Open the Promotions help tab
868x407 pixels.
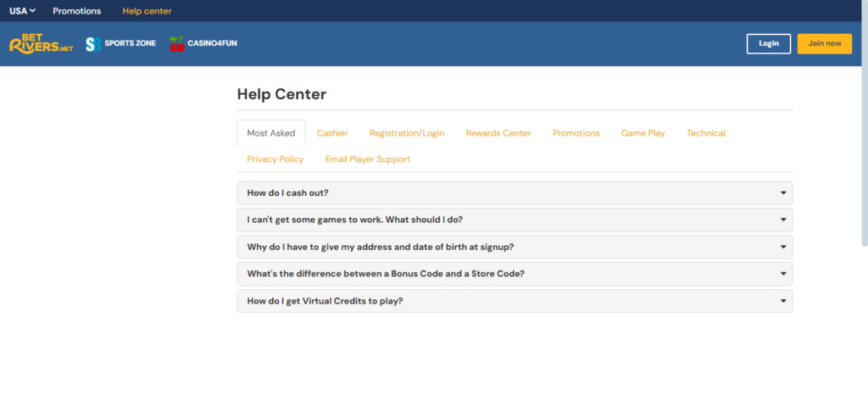pos(576,133)
